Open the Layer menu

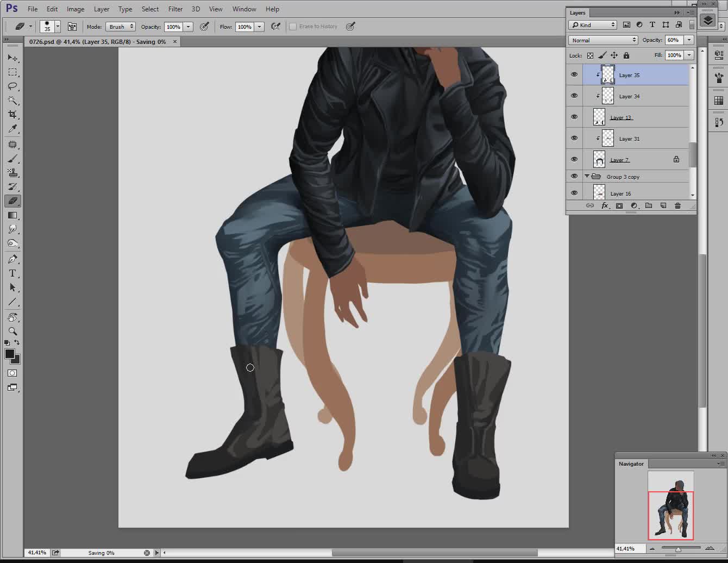click(x=102, y=9)
